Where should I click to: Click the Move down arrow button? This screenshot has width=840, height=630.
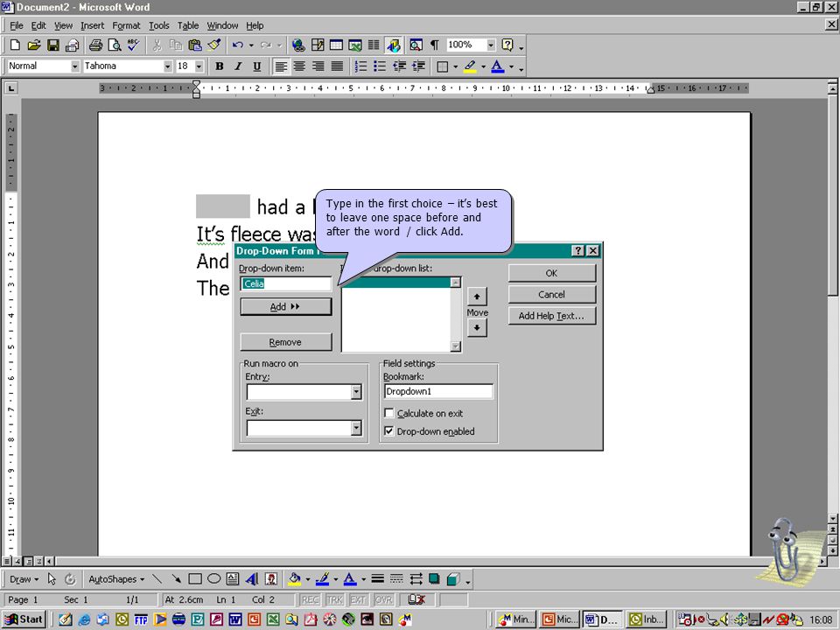(477, 328)
